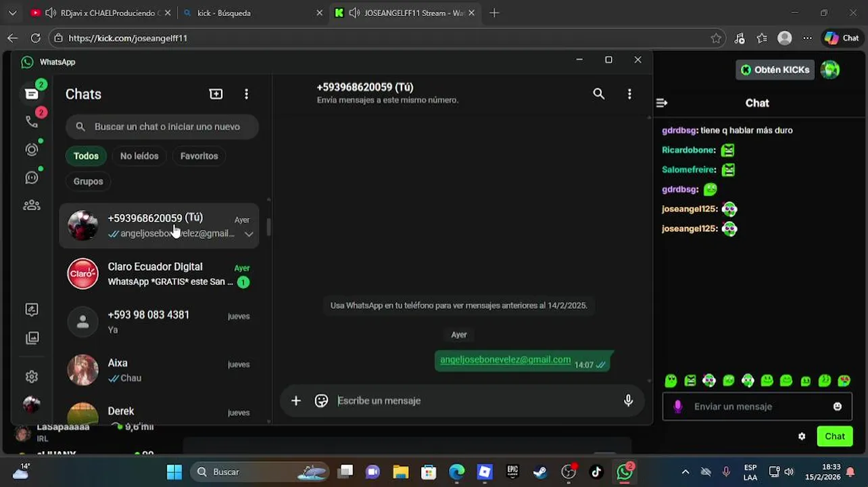
Task: Reload the kick.com page
Action: pyautogui.click(x=35, y=38)
